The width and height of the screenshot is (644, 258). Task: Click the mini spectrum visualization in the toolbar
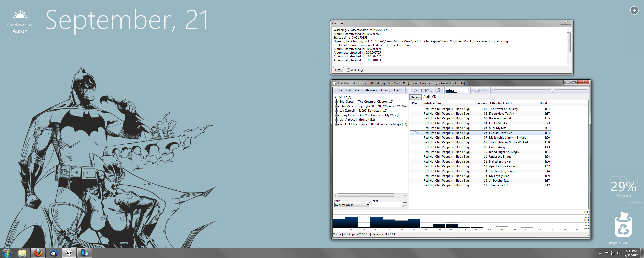point(456,91)
